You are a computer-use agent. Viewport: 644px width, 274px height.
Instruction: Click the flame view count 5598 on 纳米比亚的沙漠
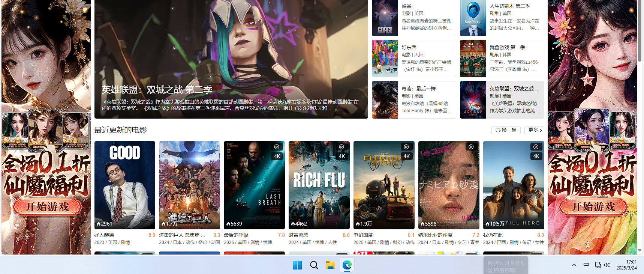click(x=428, y=224)
